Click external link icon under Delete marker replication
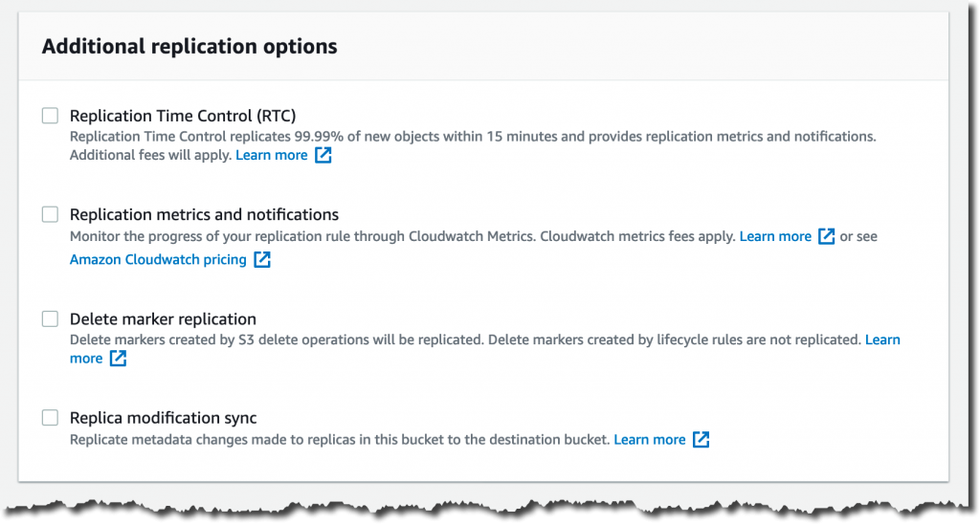 click(x=118, y=359)
